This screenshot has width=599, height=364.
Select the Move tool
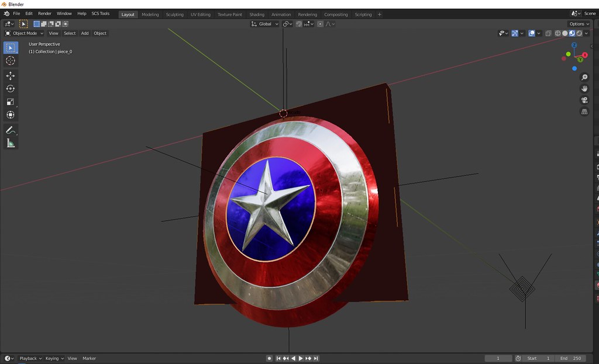[x=11, y=75]
